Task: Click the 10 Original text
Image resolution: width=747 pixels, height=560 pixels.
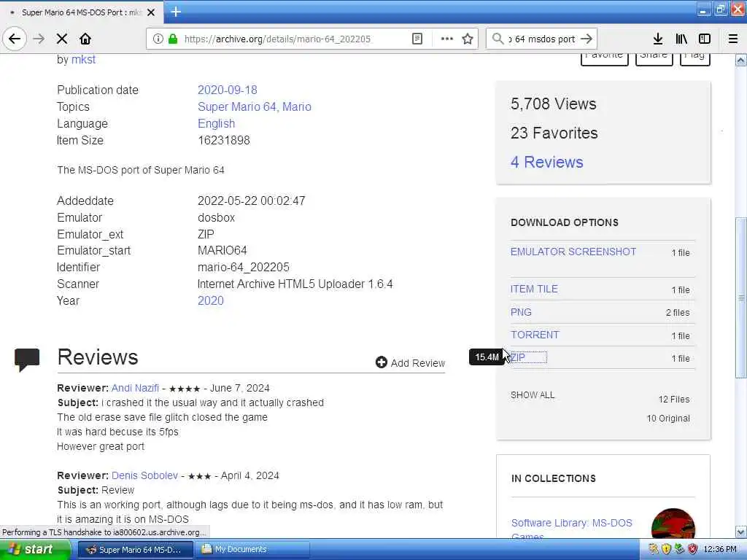Action: click(x=668, y=418)
